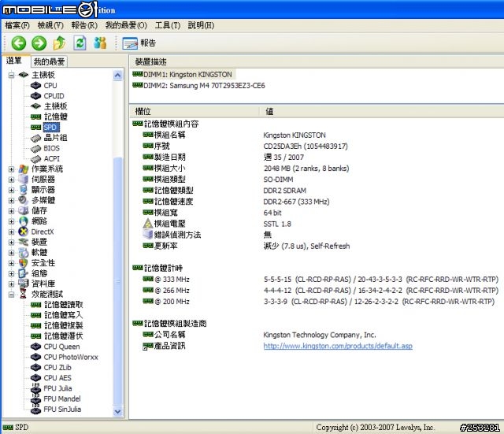The image size is (504, 434).
Task: Click the 效能測試 hourglass icon
Action: click(23, 294)
